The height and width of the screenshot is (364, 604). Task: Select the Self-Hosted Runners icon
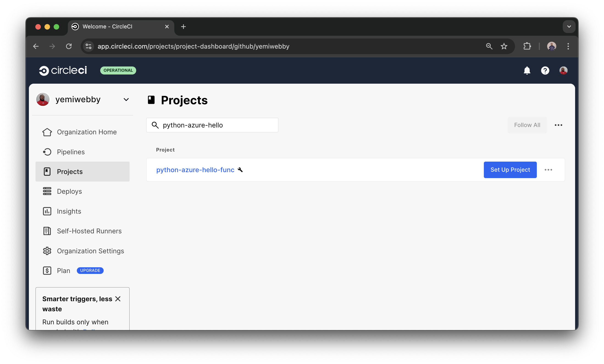pos(47,231)
